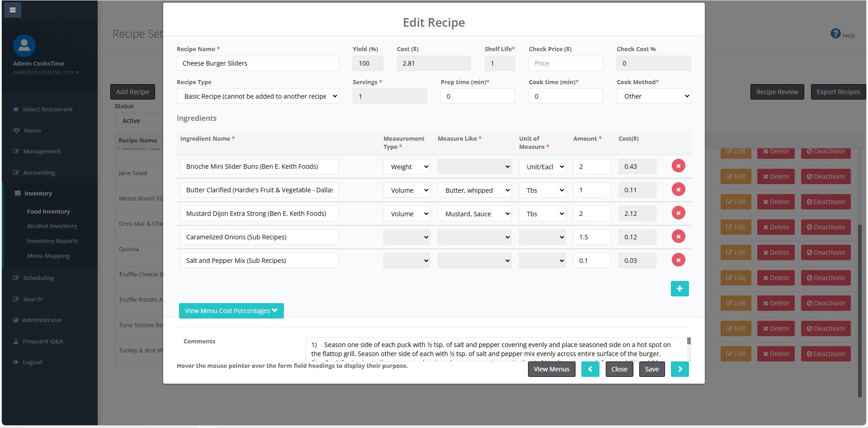
Task: Go to the next recipe with right arrow
Action: 679,369
